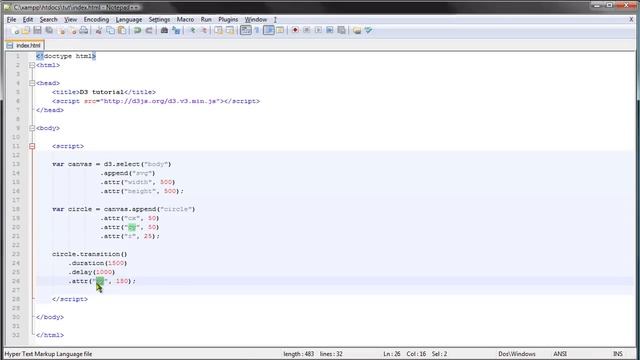Select the index.html document tab

coord(24,45)
